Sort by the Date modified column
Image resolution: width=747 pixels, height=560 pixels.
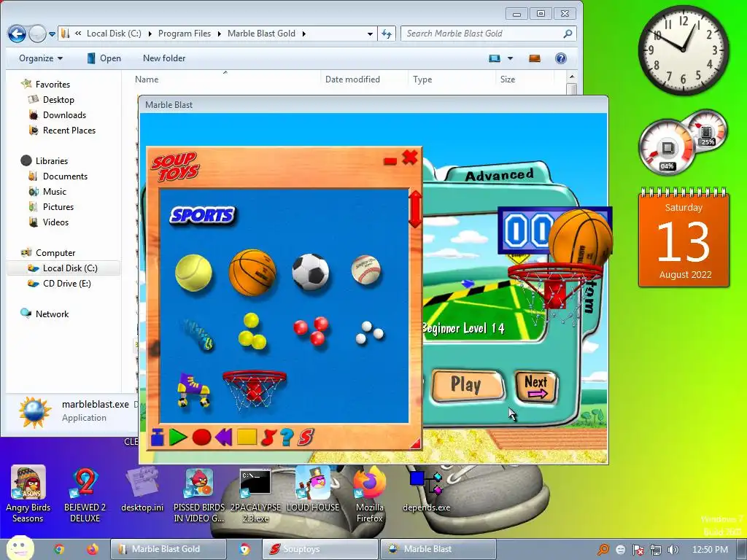tap(363, 79)
